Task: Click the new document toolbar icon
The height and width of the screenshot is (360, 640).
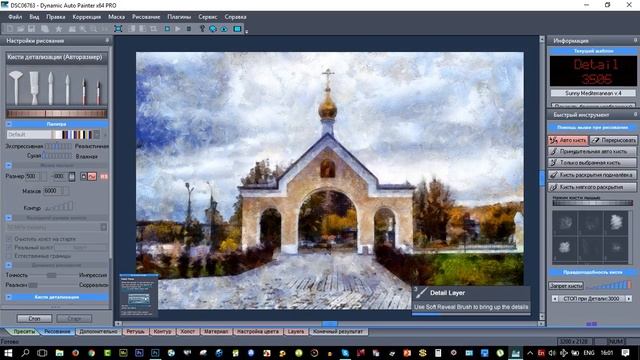Action: coord(10,29)
